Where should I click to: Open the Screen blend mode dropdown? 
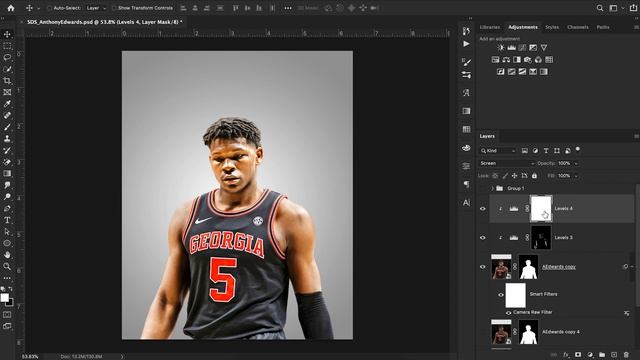point(507,163)
